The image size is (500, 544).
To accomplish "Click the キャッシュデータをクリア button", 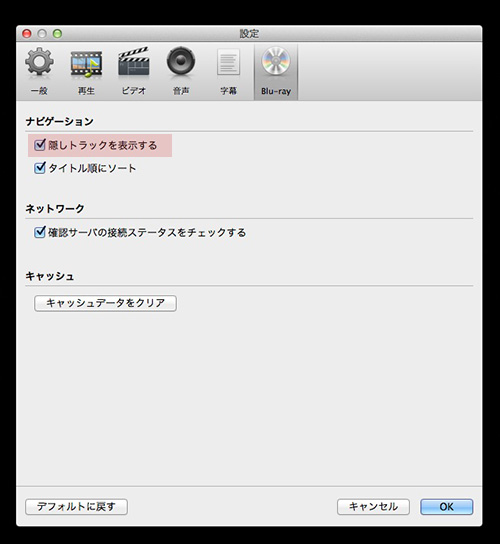I will (105, 303).
